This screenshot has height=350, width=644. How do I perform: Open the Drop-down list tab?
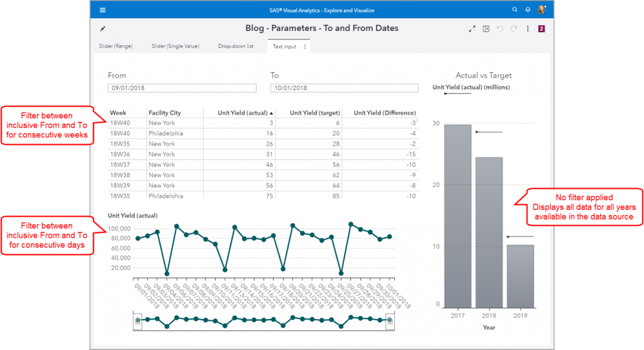click(236, 46)
